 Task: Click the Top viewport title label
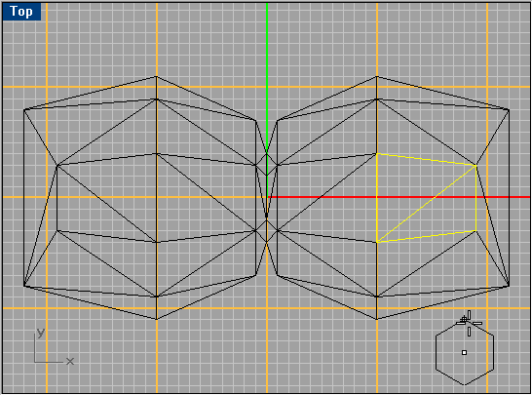[21, 11]
